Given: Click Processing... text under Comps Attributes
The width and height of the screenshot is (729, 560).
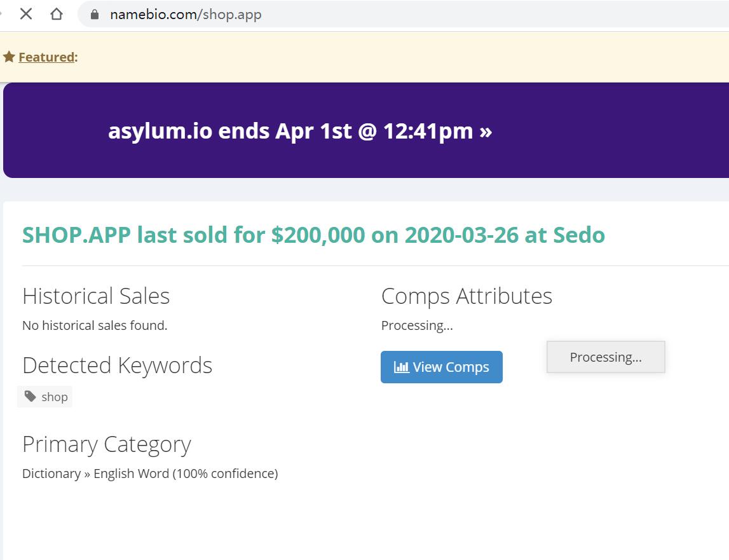Looking at the screenshot, I should click(x=417, y=325).
